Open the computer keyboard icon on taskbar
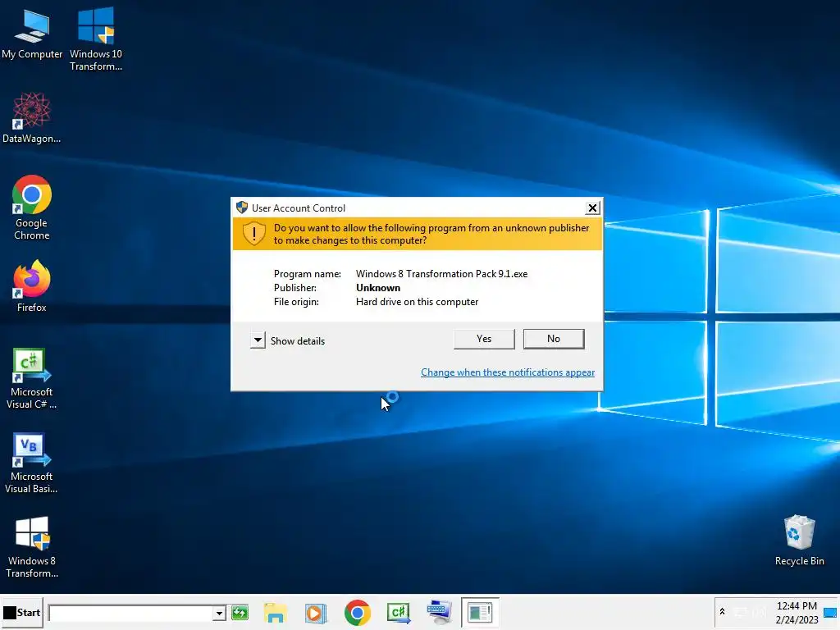Viewport: 840px width, 630px height. coord(440,612)
